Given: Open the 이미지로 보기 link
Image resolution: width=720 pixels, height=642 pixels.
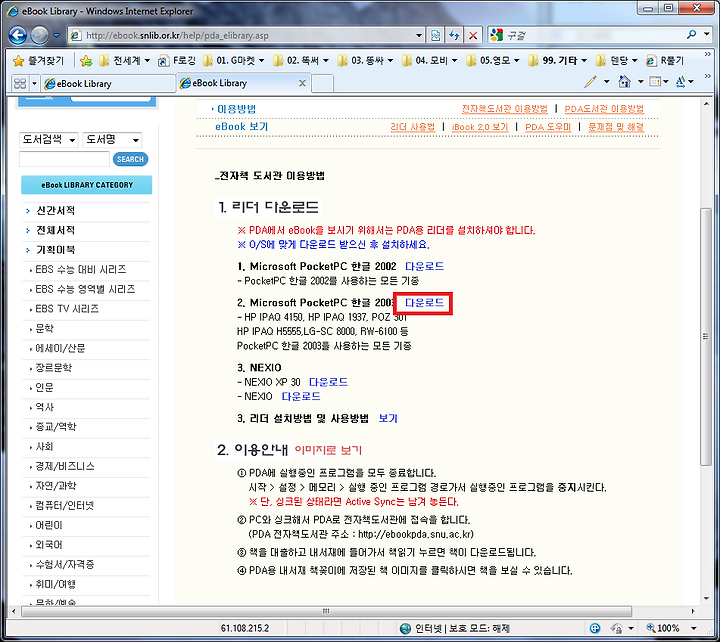Looking at the screenshot, I should [328, 451].
